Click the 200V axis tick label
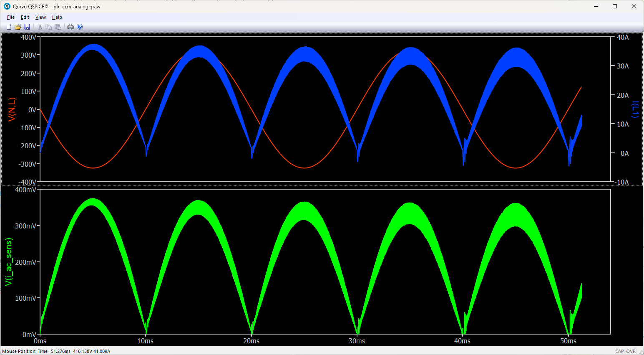 (x=29, y=74)
